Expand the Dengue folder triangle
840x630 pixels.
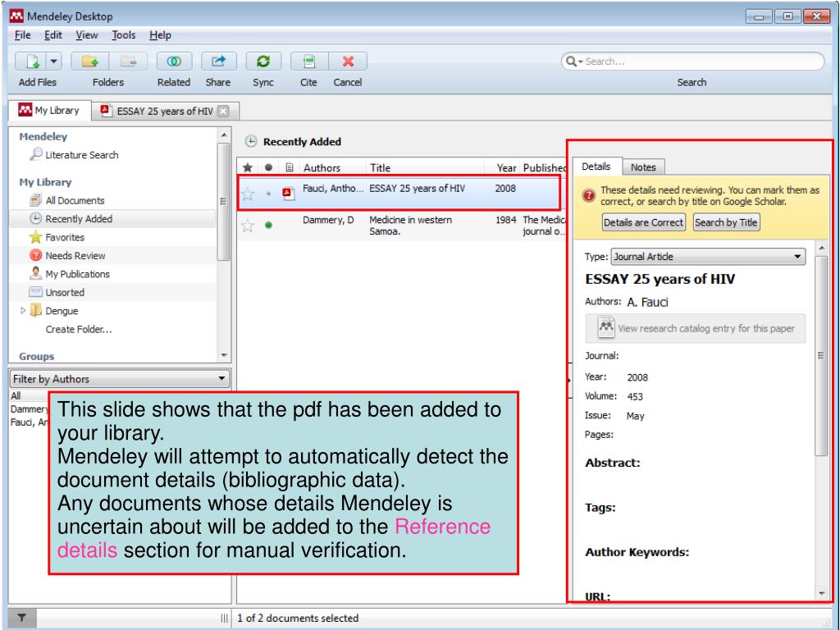click(x=22, y=310)
